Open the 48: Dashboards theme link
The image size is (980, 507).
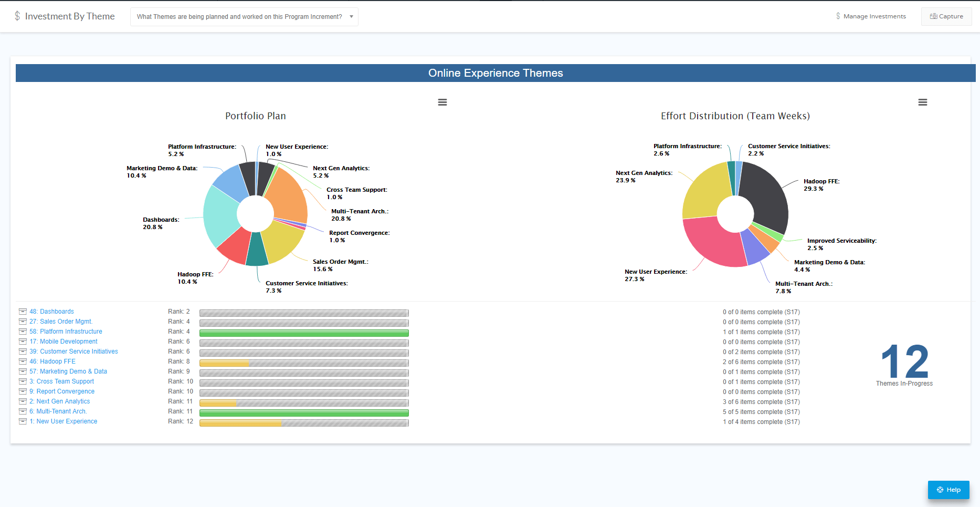[51, 312]
